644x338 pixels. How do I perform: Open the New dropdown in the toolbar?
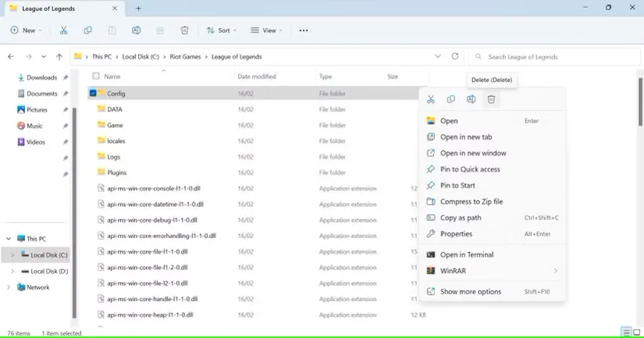pos(27,30)
